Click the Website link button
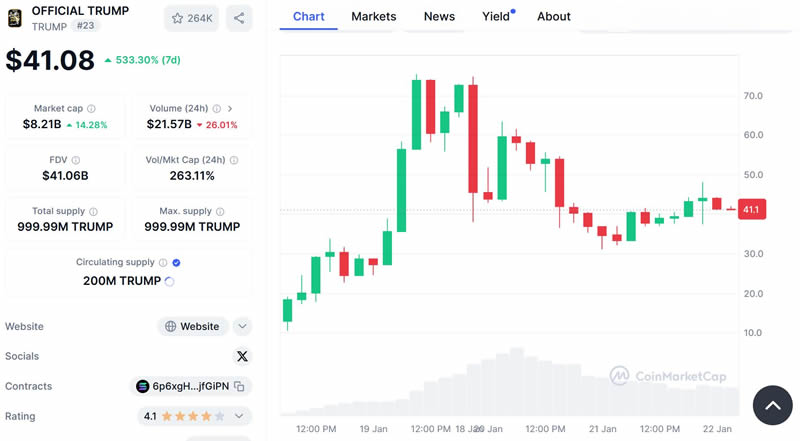This screenshot has width=800, height=441. coord(192,326)
